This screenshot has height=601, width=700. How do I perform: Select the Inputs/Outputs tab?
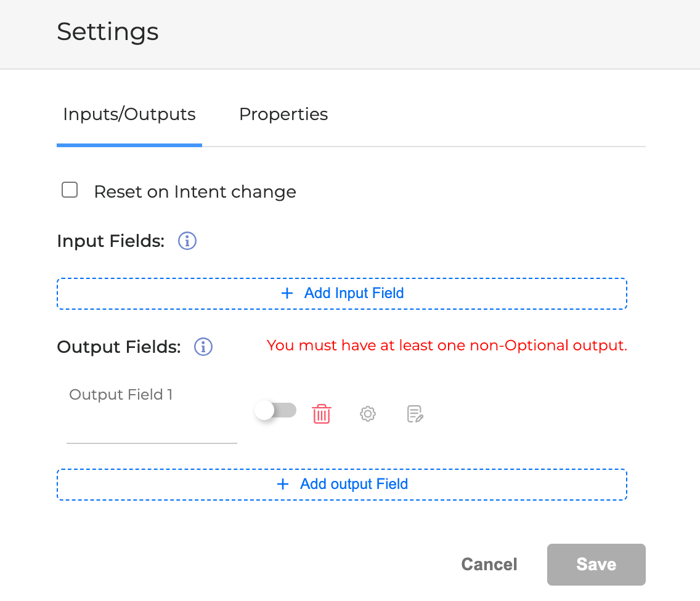[129, 115]
